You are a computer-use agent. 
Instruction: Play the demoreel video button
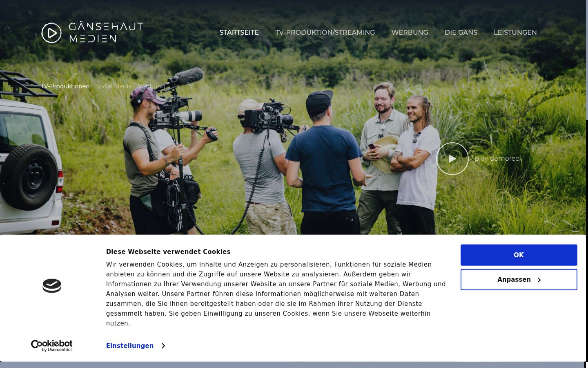(452, 159)
